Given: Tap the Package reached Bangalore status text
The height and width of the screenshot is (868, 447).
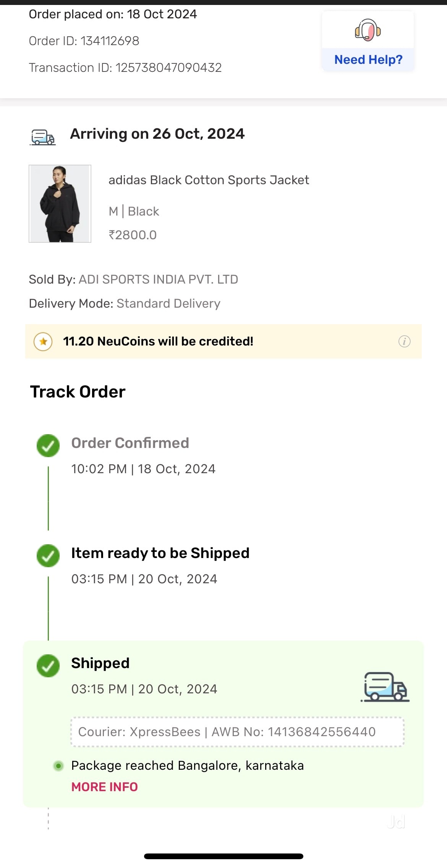Looking at the screenshot, I should 187,766.
